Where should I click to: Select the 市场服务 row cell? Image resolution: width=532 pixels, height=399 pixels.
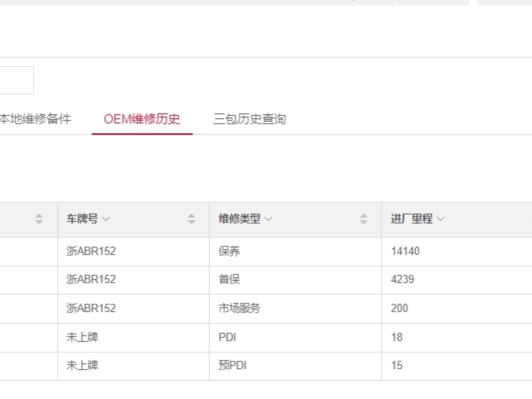[x=239, y=309]
